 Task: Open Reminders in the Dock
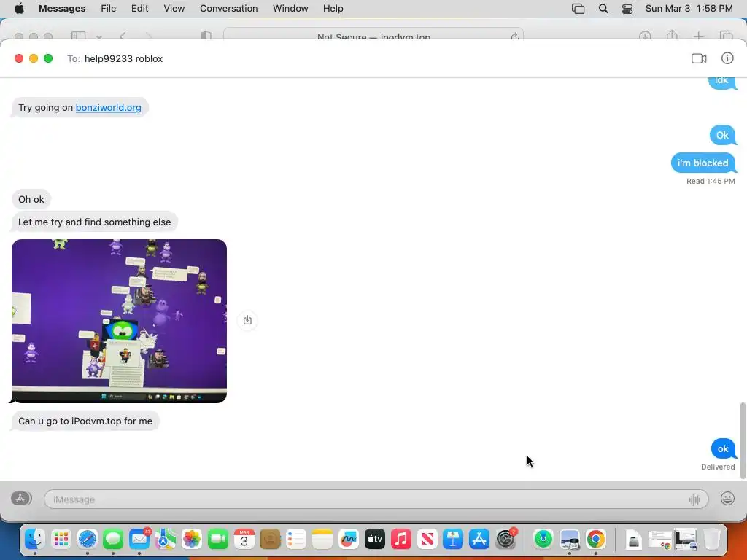point(296,539)
